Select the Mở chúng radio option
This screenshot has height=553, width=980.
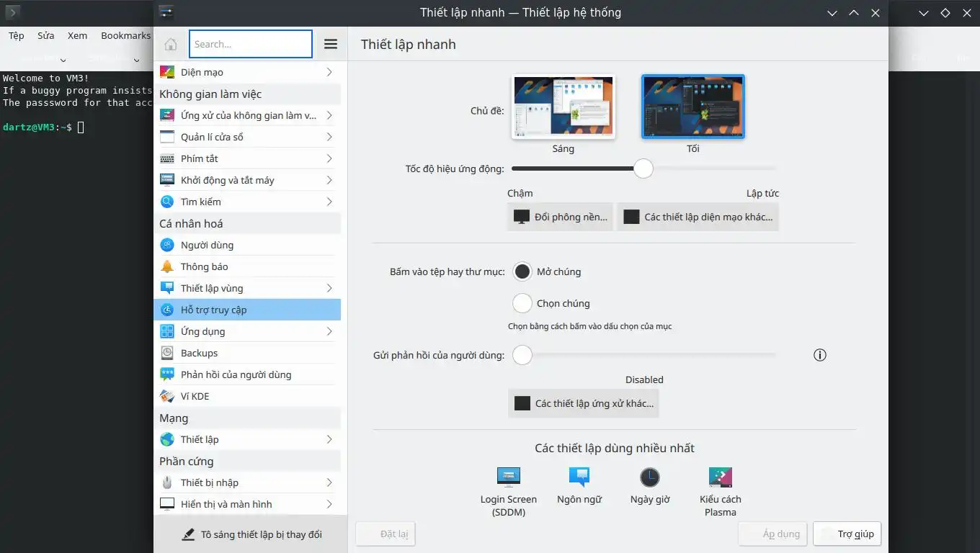point(522,271)
